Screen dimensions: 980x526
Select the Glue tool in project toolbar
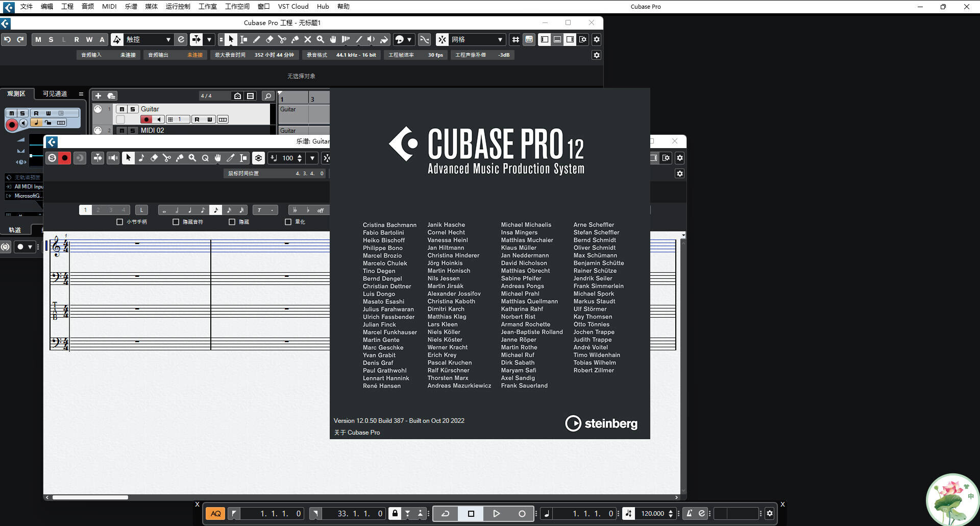pyautogui.click(x=295, y=39)
